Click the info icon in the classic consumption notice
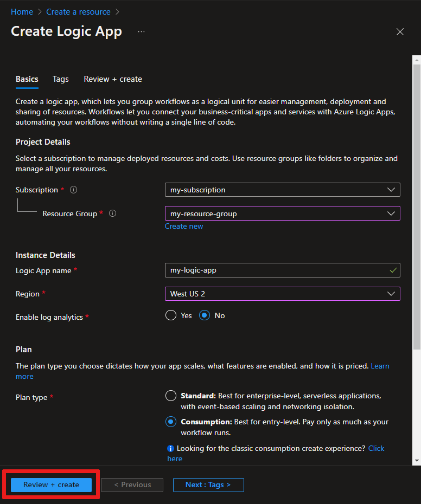421x504 pixels. (x=170, y=448)
